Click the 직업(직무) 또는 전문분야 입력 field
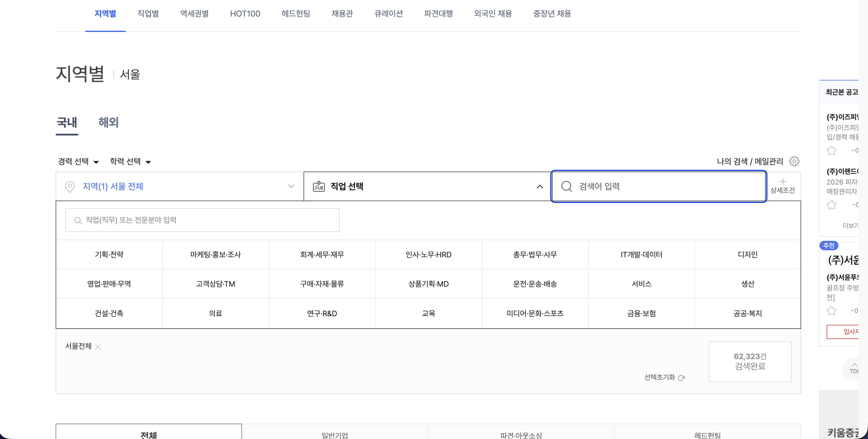Screen dimensions: 868x439 (202, 220)
